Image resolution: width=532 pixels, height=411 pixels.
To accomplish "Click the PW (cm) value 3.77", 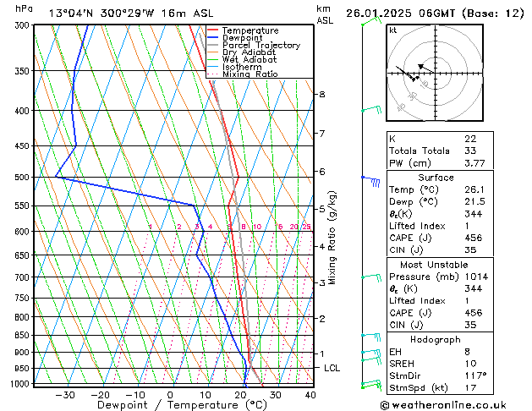I will (474, 163).
